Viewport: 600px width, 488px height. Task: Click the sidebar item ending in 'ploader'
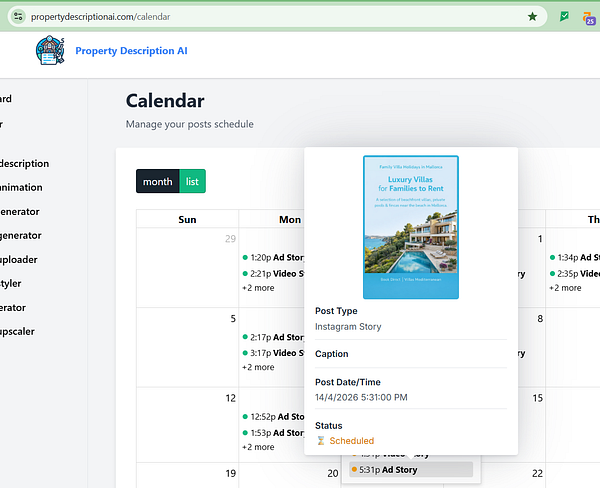pos(19,260)
